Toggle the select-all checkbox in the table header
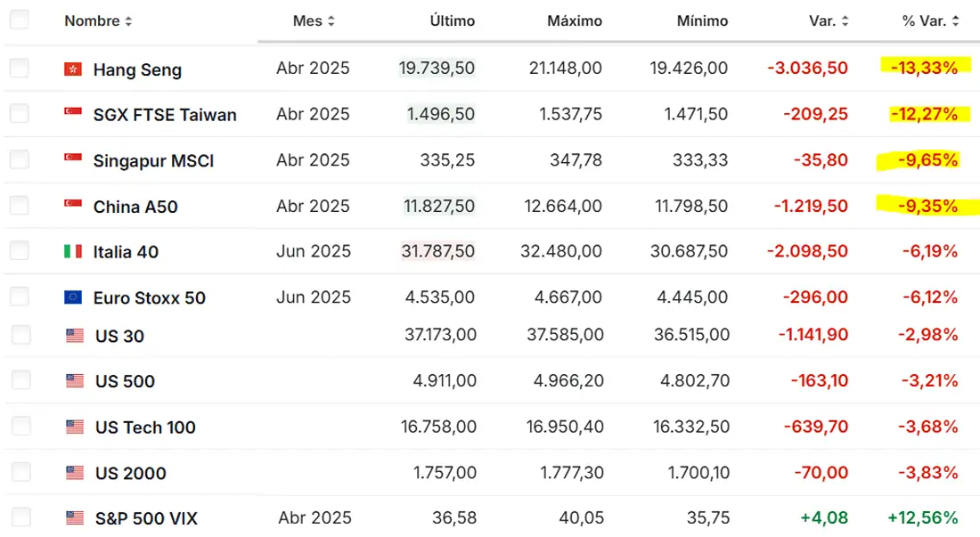 [20, 20]
